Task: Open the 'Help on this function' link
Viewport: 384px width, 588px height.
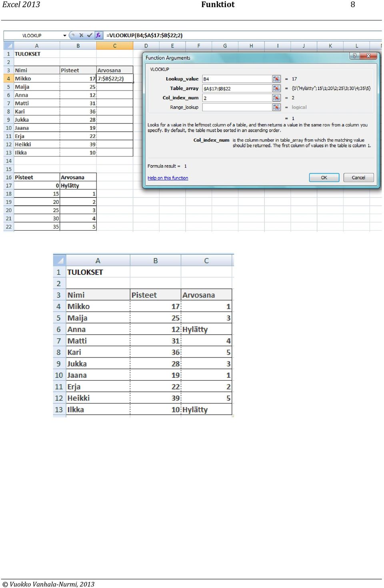Action: pyautogui.click(x=168, y=178)
